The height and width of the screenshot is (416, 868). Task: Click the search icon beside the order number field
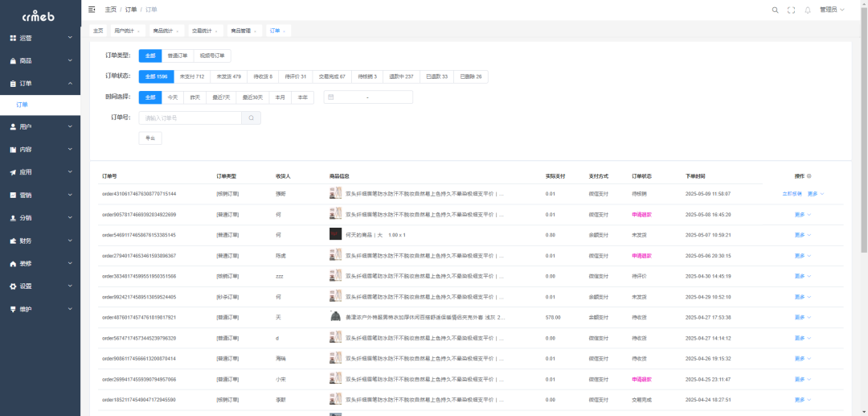click(251, 117)
